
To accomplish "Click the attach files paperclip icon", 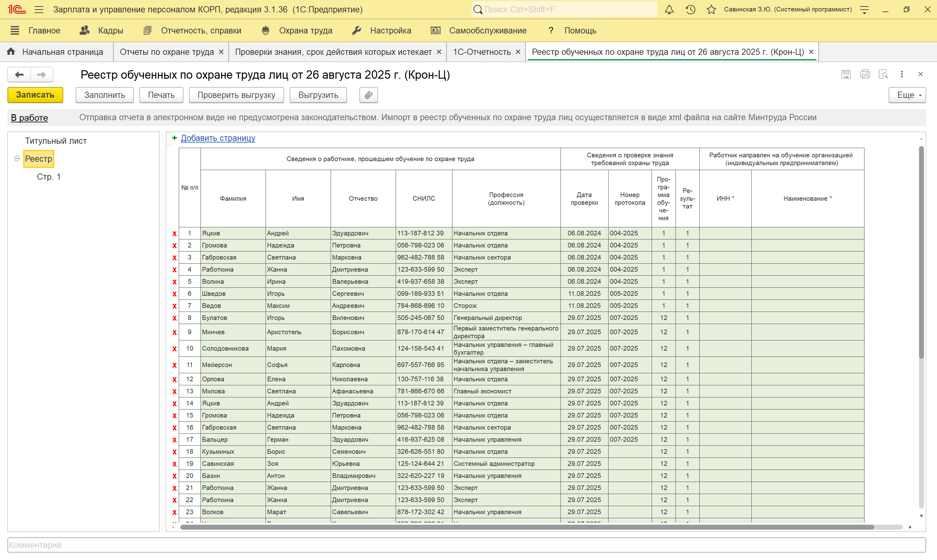I will tap(368, 95).
